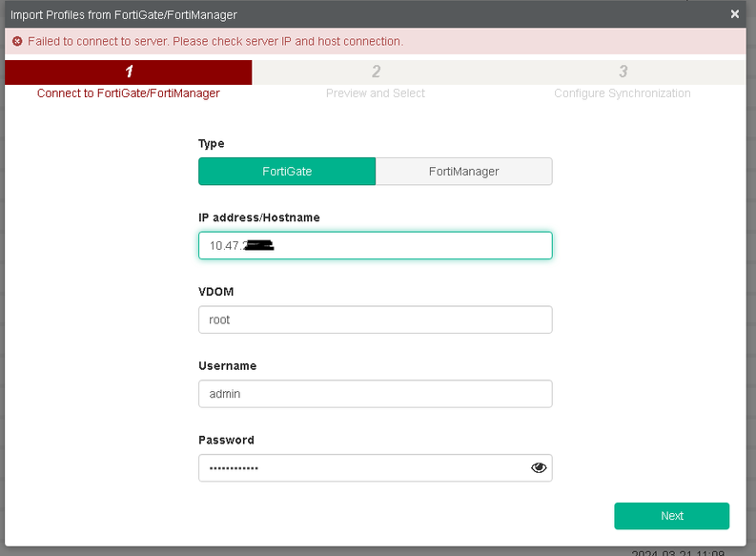The image size is (756, 556).
Task: Click the Password label text
Action: pyautogui.click(x=226, y=441)
